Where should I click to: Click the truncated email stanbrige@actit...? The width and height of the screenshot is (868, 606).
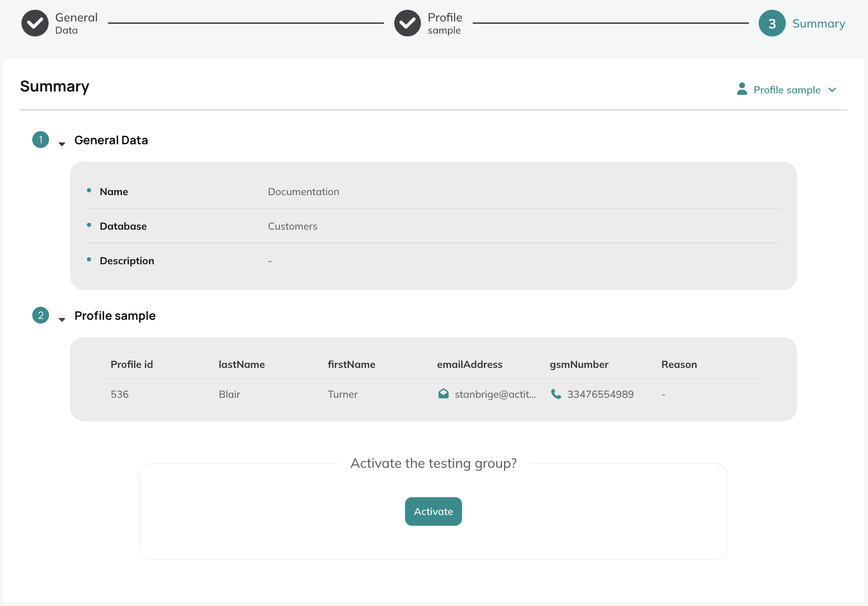(495, 395)
